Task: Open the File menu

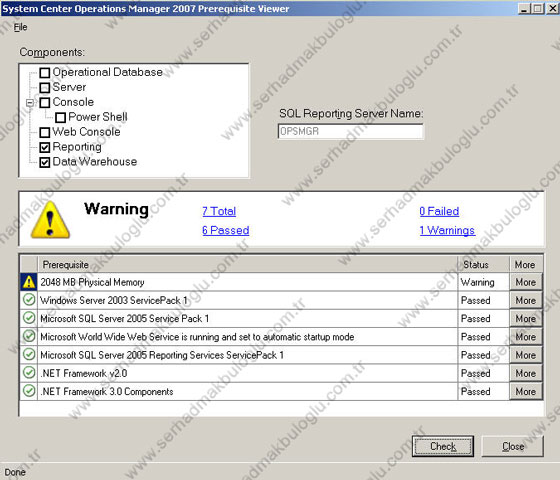Action: (x=20, y=27)
